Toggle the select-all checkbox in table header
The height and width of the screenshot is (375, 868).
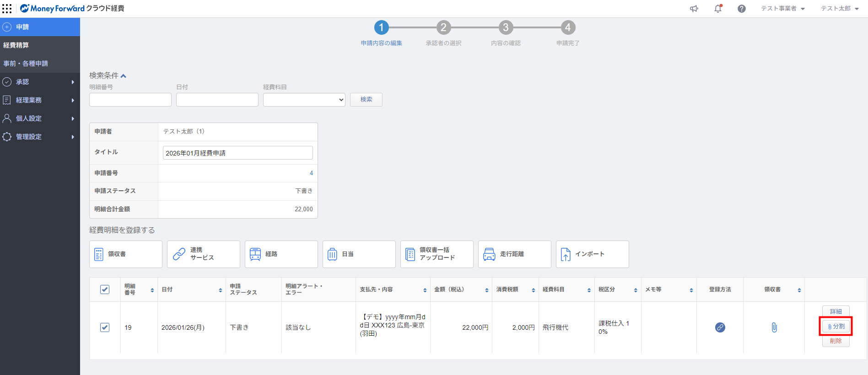(x=105, y=289)
